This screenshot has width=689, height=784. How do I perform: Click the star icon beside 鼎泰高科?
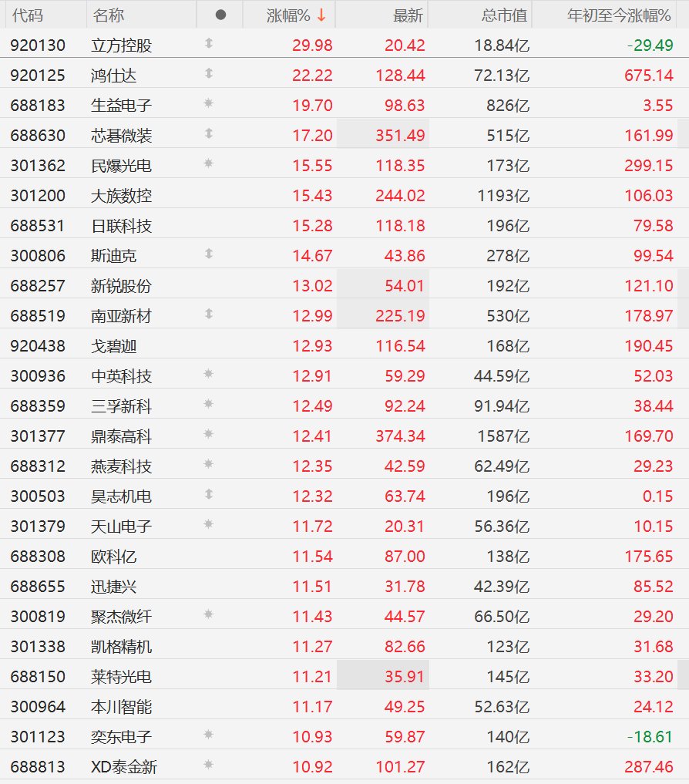(209, 434)
